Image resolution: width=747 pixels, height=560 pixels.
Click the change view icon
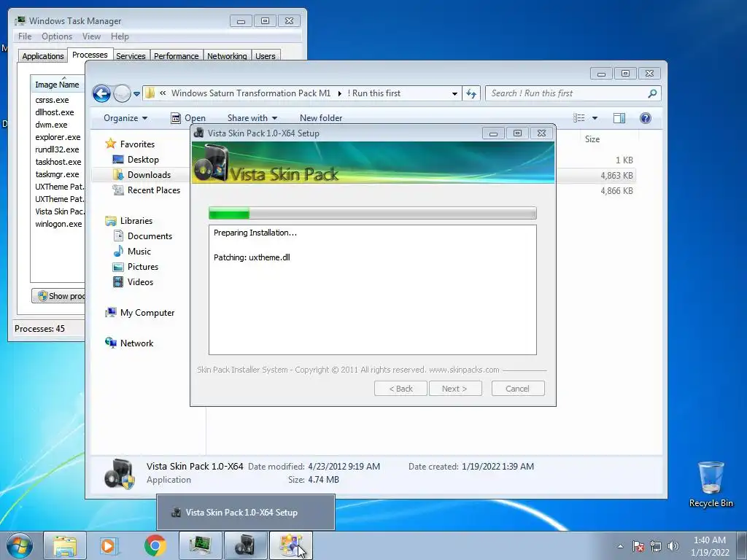(x=578, y=118)
